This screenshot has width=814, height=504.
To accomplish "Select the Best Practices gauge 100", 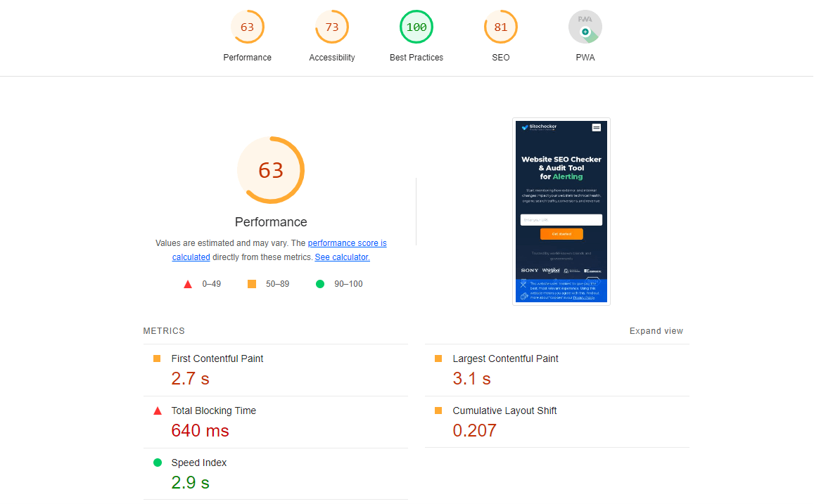I will (x=416, y=27).
